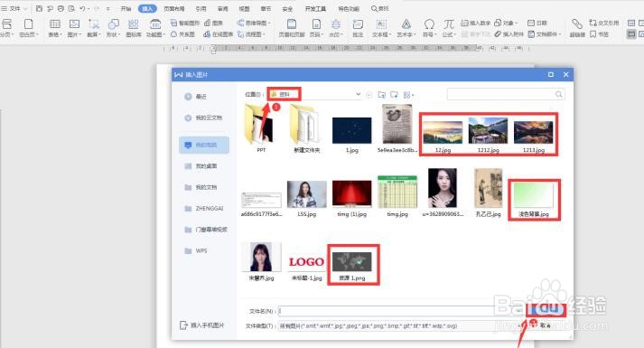
Task: Open the 图标库 icon library
Action: [134, 28]
